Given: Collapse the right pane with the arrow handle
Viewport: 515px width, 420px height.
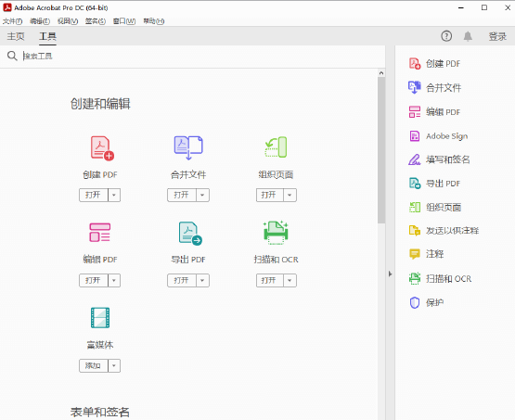Looking at the screenshot, I should click(390, 274).
